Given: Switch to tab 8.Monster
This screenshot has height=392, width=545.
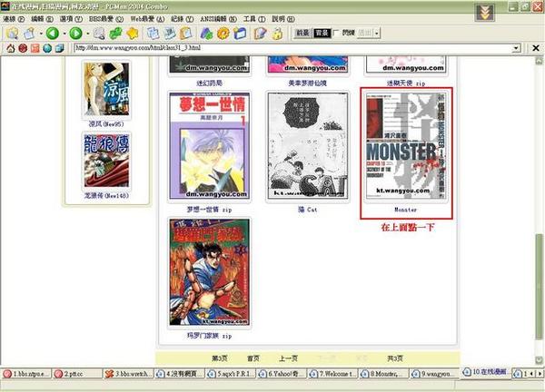Looking at the screenshot, I should tap(384, 374).
